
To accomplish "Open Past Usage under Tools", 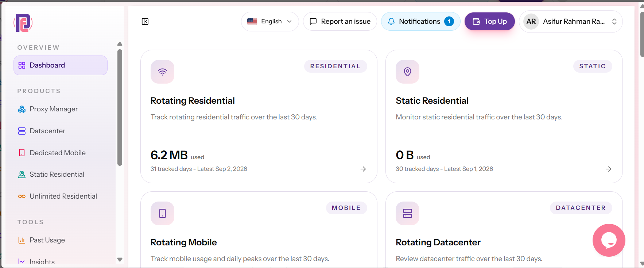I will [61, 240].
